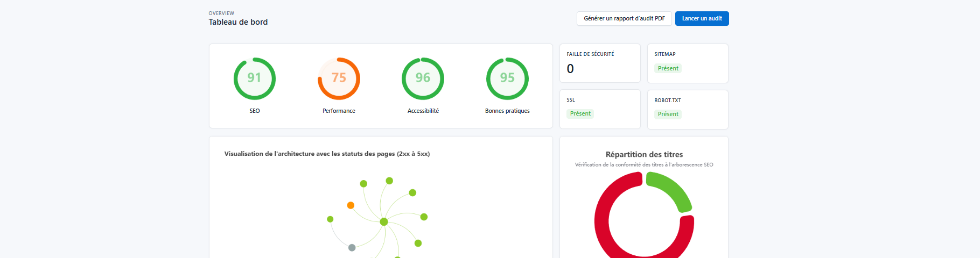Click the 'Générer un rapport d'audit PDF' button
This screenshot has width=980, height=258.
(x=624, y=18)
